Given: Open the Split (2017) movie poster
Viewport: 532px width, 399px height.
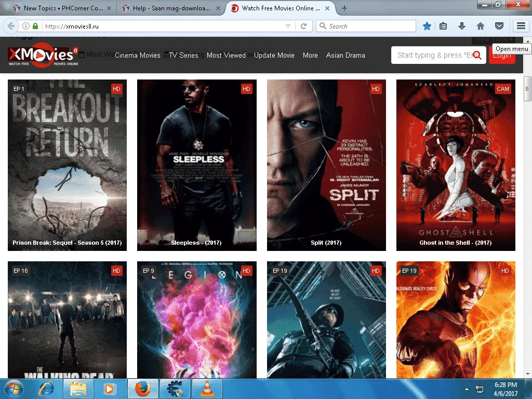Looking at the screenshot, I should 326,165.
